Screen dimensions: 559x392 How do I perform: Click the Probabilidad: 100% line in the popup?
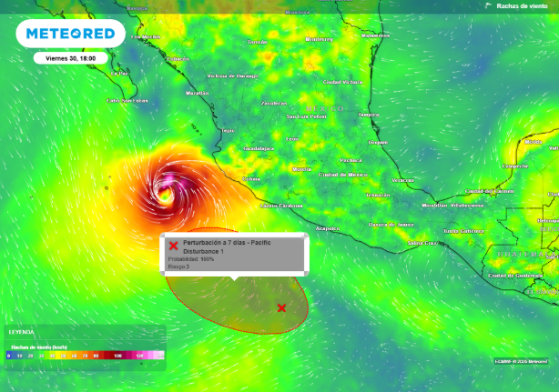coord(191,259)
